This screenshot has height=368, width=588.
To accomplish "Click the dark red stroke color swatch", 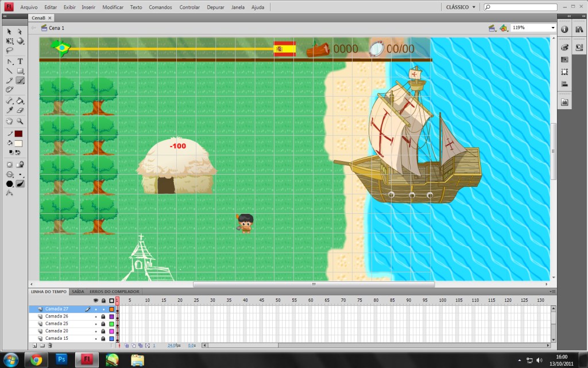I will point(18,133).
